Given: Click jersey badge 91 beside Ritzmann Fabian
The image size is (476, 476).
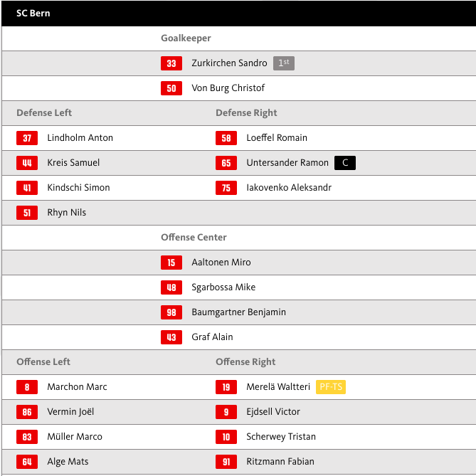Looking at the screenshot, I should 226,462.
